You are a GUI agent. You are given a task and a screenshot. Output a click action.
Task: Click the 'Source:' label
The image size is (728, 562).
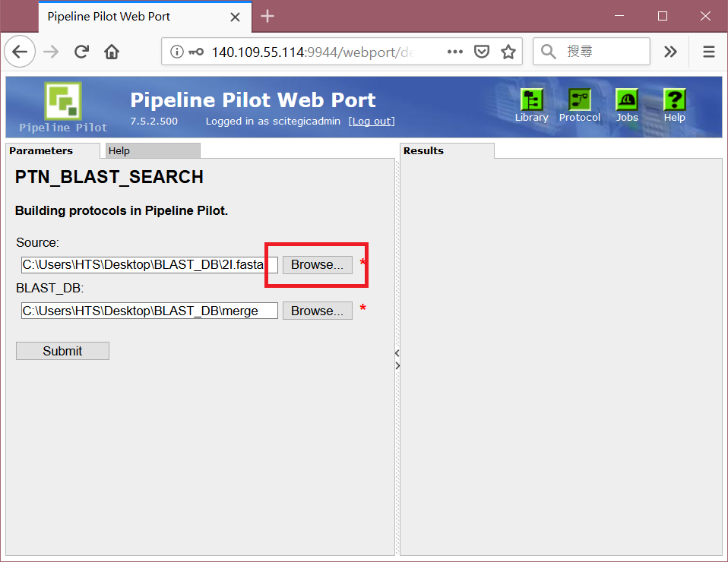pyautogui.click(x=37, y=243)
